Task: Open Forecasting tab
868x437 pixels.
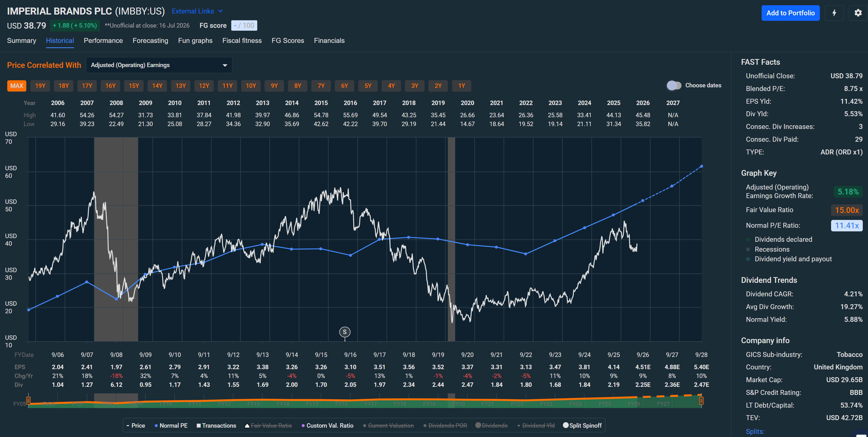Action: [150, 40]
